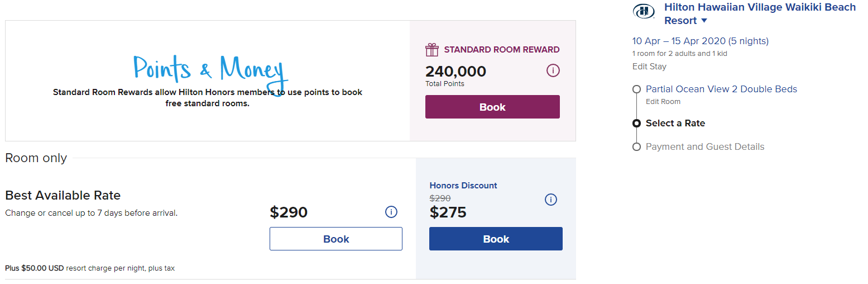Book the 240,000 points Standard Room Reward

(x=492, y=107)
